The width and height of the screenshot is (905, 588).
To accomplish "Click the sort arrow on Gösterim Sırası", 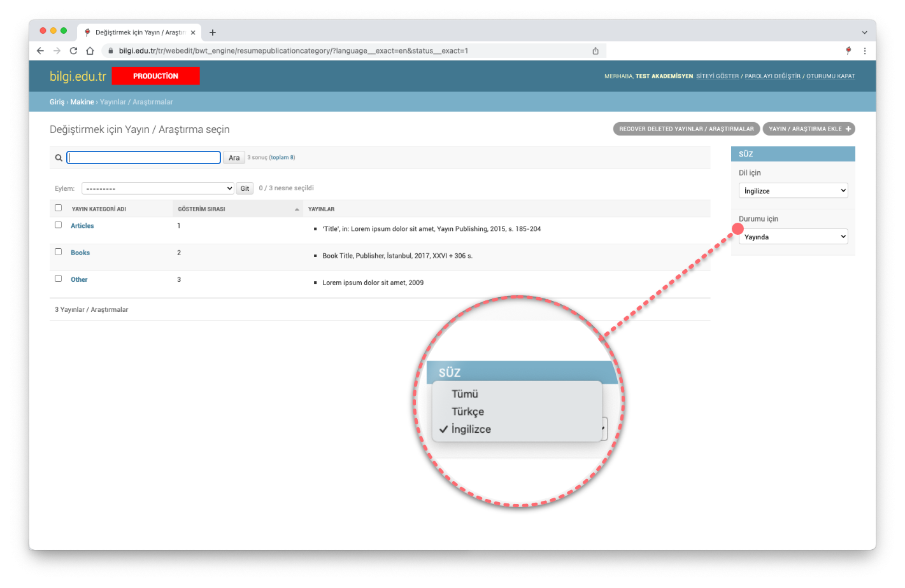I will pos(297,209).
